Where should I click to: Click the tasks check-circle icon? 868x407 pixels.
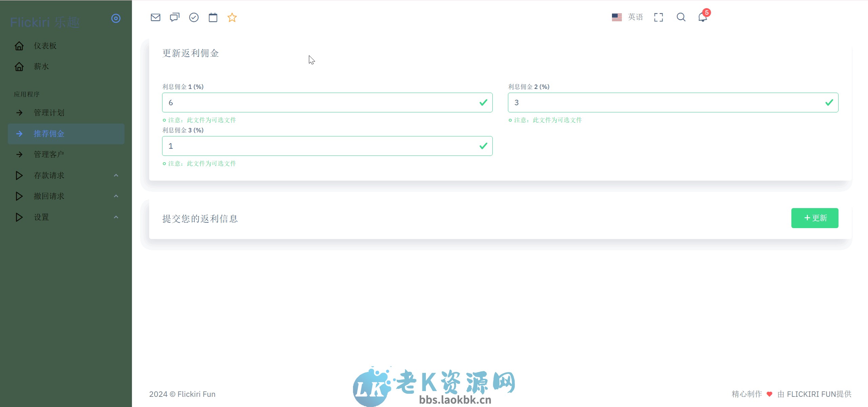(194, 17)
